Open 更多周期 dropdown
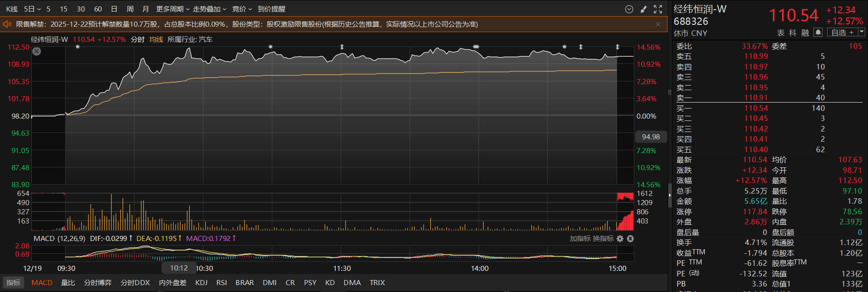 click(x=173, y=9)
